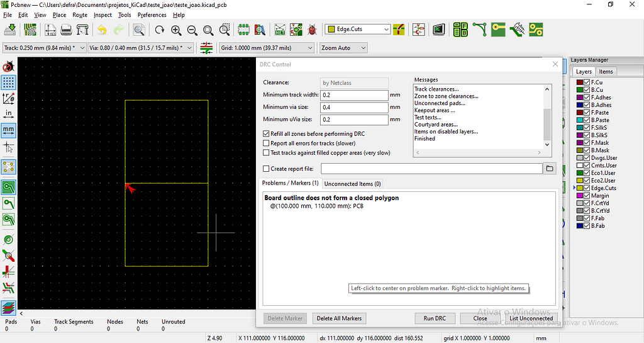
Task: Hide the F.SilkS layer checkbox
Action: (x=587, y=128)
